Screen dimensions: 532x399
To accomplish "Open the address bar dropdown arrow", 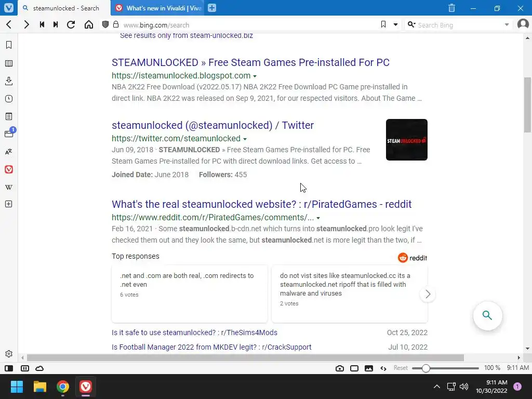I will [x=395, y=24].
